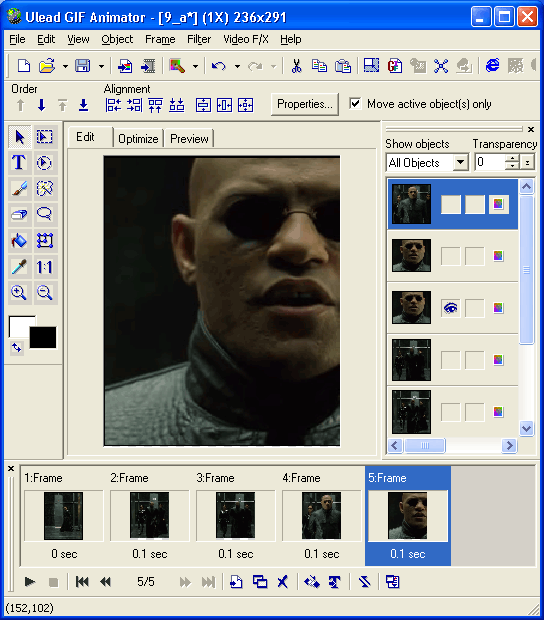Open the Frame menu
The width and height of the screenshot is (544, 620).
(x=160, y=39)
